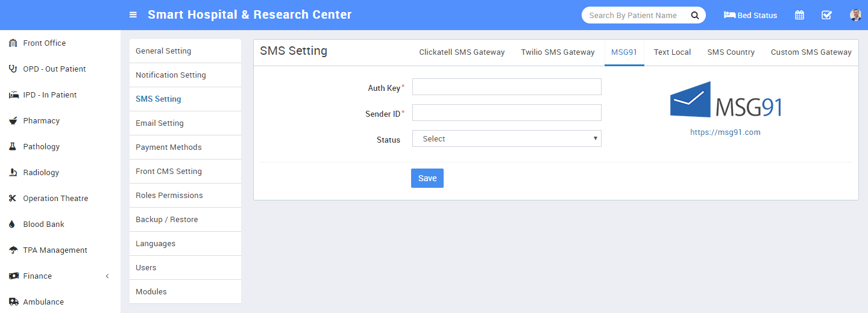Go to Blood Bank module
The height and width of the screenshot is (313, 868).
pos(43,225)
